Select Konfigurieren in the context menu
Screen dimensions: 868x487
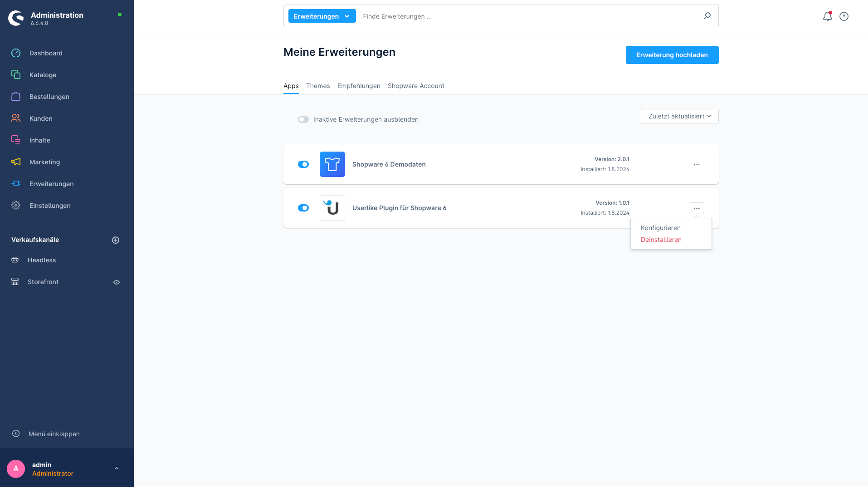pyautogui.click(x=661, y=228)
